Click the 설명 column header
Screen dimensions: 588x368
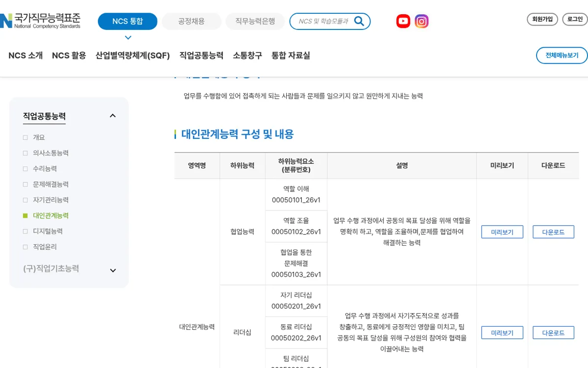click(x=402, y=165)
